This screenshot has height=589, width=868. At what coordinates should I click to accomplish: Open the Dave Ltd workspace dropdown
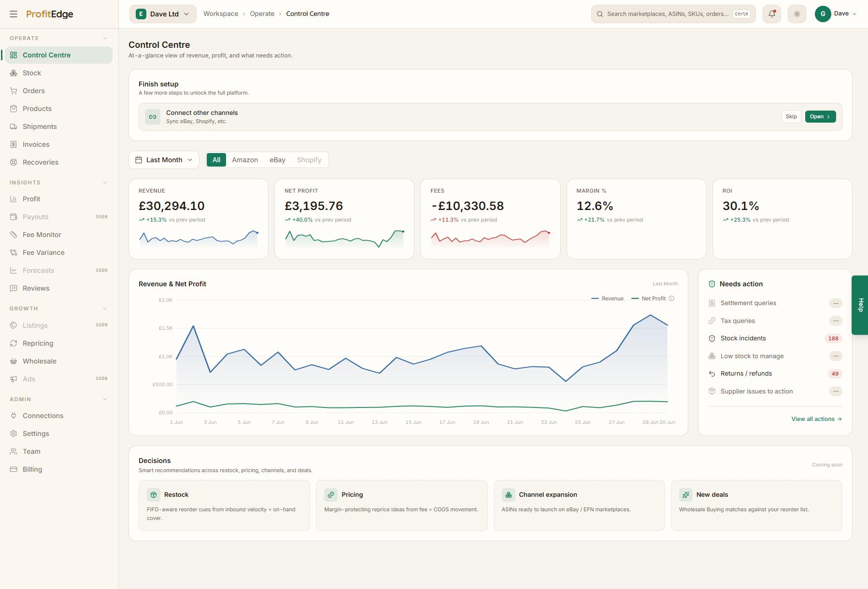(x=163, y=14)
